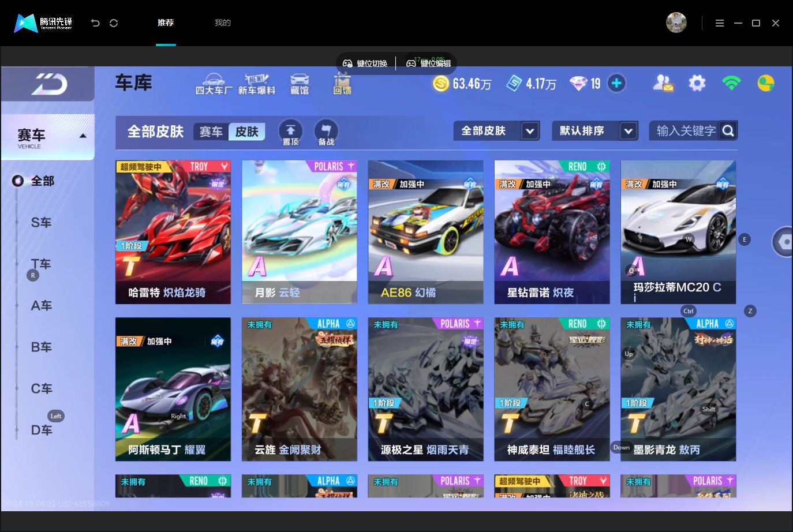Click the 车库 garage title
This screenshot has height=532, width=793.
pyautogui.click(x=134, y=83)
